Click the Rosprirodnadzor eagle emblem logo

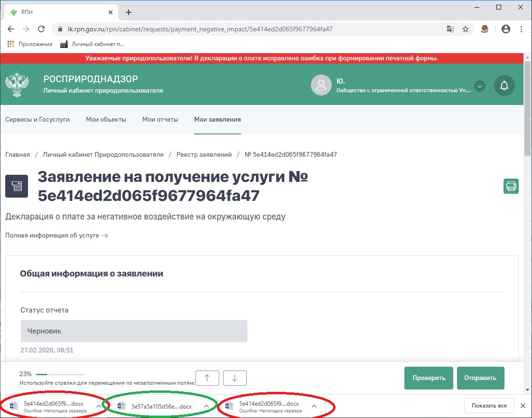[17, 85]
